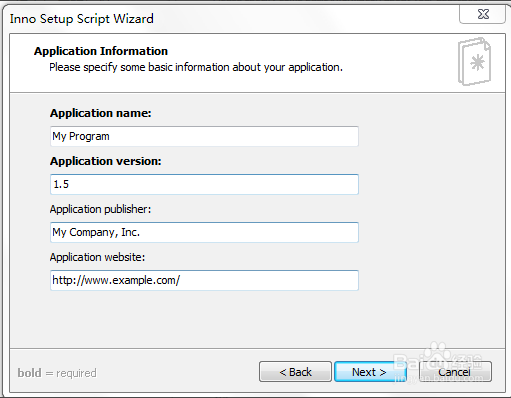This screenshot has width=511, height=398.
Task: Click the 'Inno Setup Script Wizard' title bar
Action: (82, 19)
